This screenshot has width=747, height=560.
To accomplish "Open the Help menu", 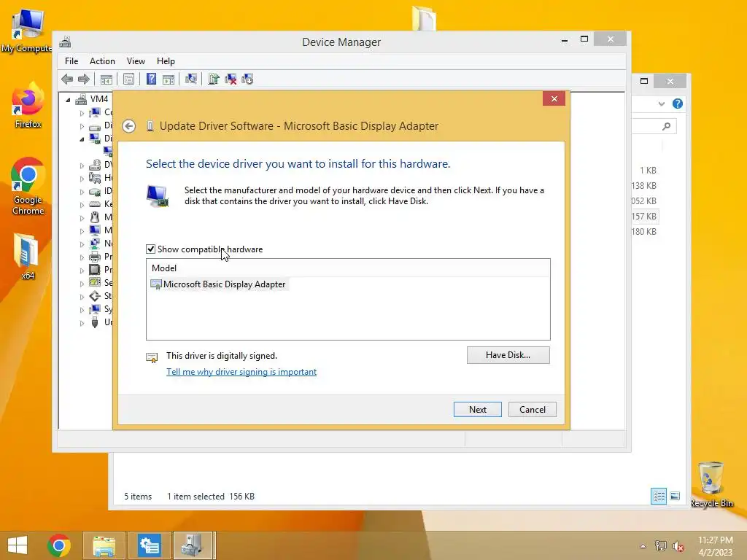I will [166, 61].
